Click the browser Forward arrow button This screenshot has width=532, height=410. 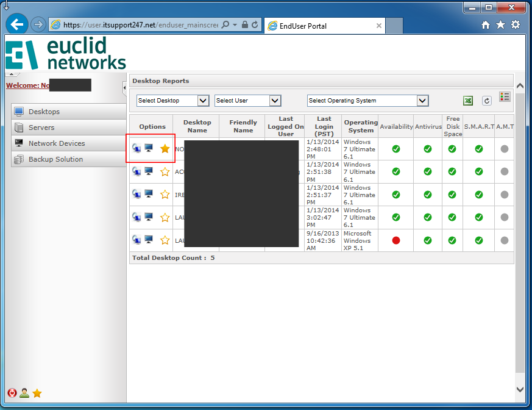coord(38,24)
